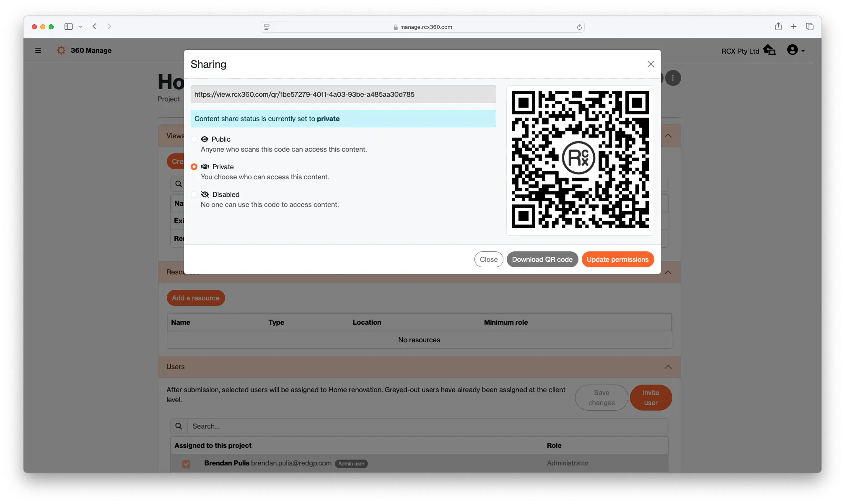Click the Update permissions button
The image size is (845, 504).
tap(617, 258)
